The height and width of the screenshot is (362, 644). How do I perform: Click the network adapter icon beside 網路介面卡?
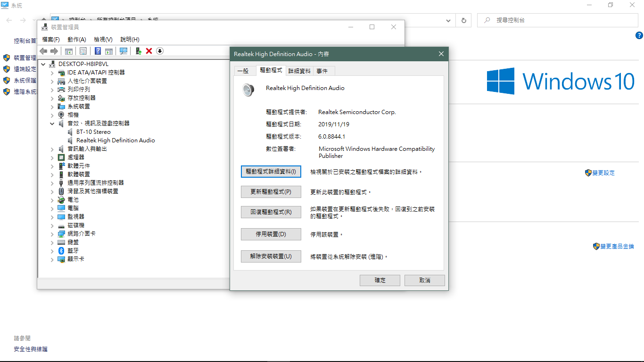(x=61, y=234)
